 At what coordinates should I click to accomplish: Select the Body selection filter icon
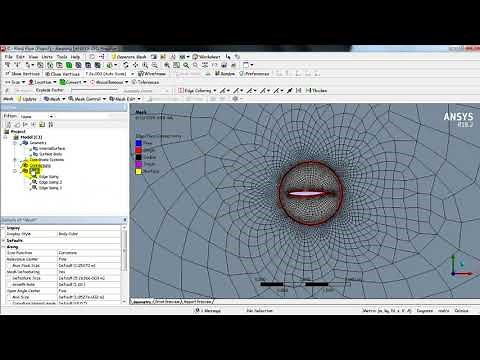pos(79,65)
